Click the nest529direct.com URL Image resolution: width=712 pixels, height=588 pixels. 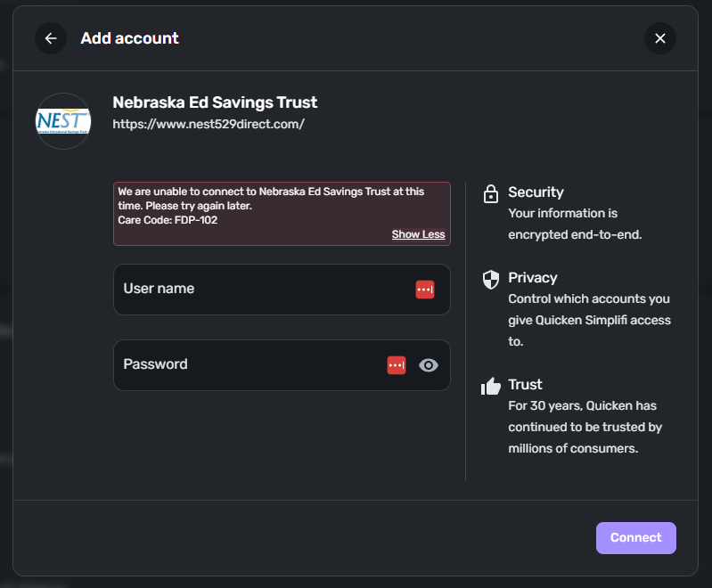pyautogui.click(x=209, y=125)
